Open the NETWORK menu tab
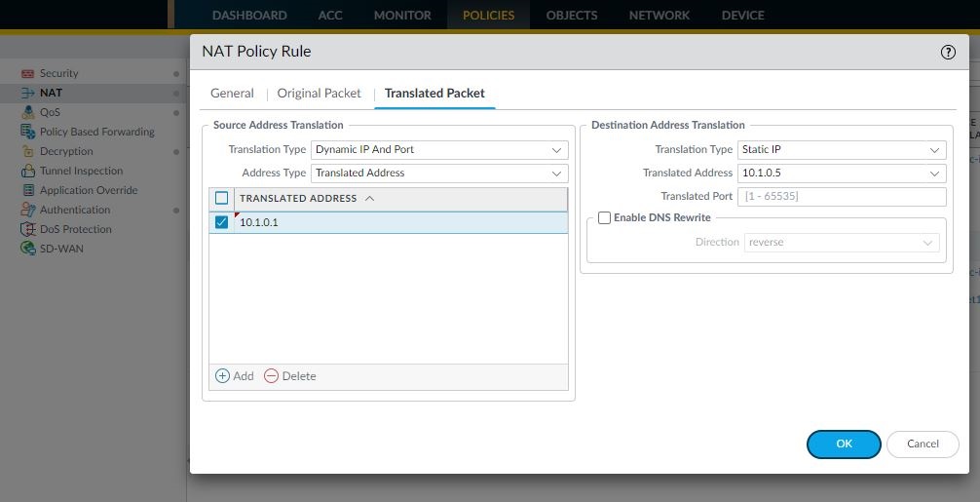 (x=659, y=15)
